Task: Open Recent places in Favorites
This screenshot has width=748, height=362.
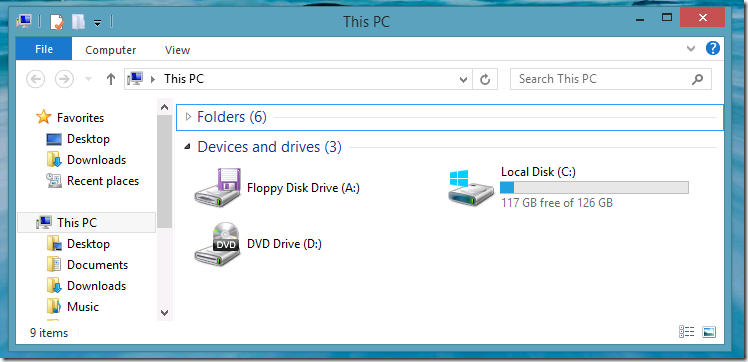Action: [x=103, y=181]
